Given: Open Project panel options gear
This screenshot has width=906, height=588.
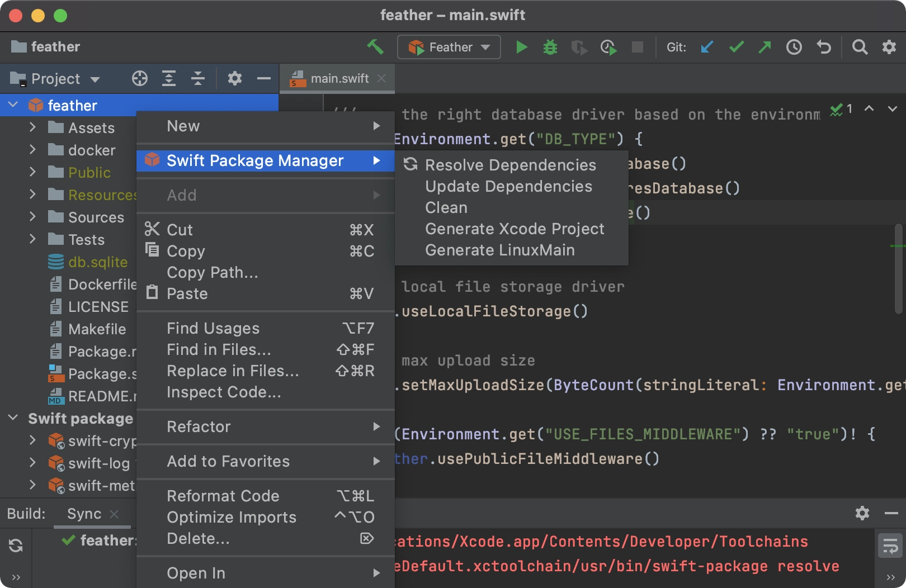Looking at the screenshot, I should [x=235, y=78].
